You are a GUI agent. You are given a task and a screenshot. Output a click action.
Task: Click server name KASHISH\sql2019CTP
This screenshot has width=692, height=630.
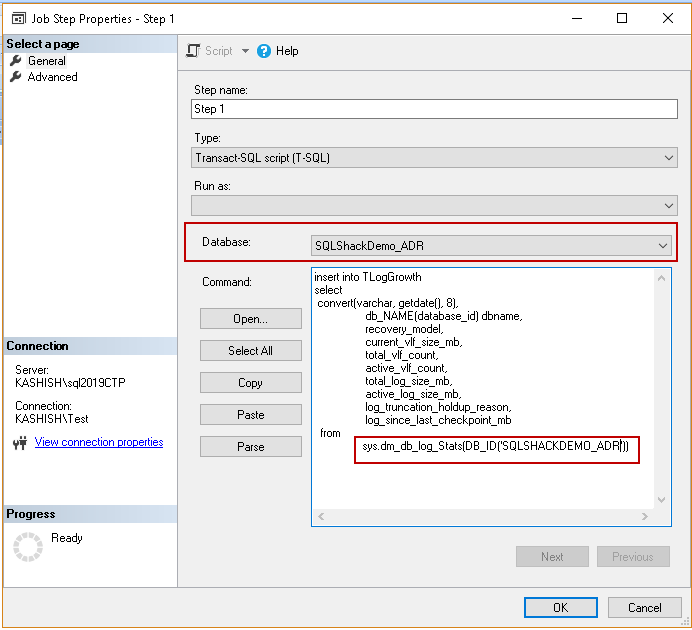coord(70,382)
